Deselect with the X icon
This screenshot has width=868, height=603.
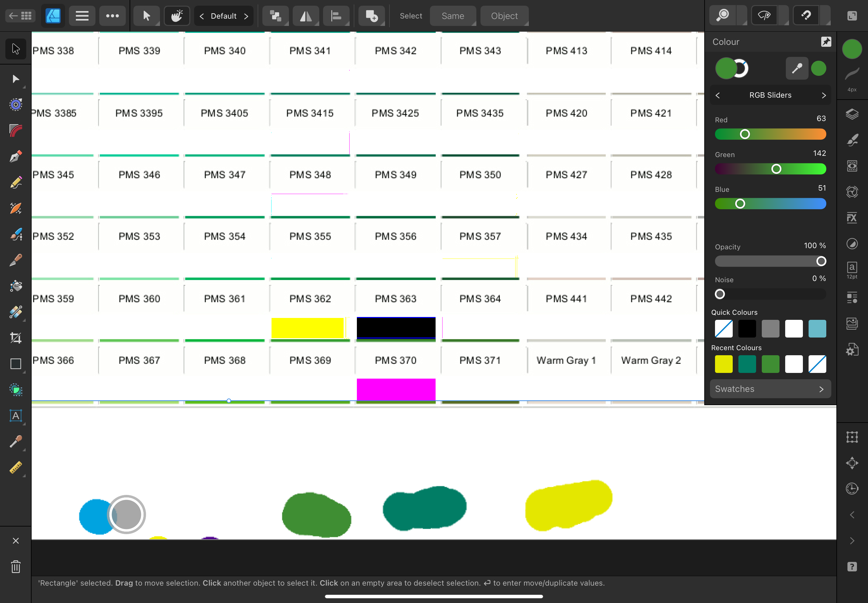(x=15, y=541)
